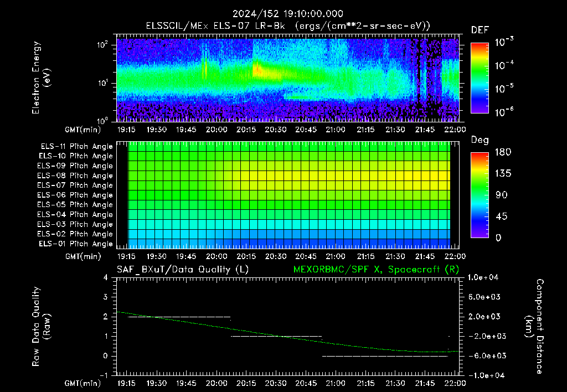Click the ELS-01 Pitch Angle row label
The image size is (567, 392).
click(76, 244)
